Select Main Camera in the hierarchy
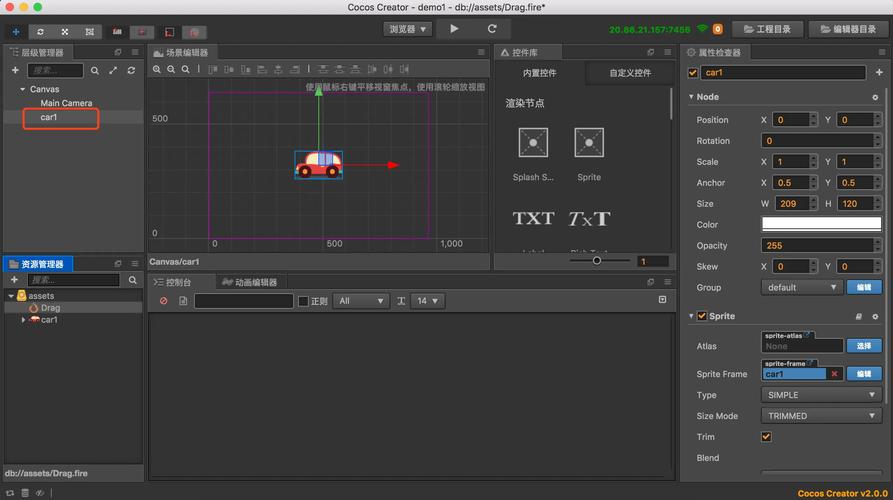Image resolution: width=893 pixels, height=500 pixels. (x=66, y=103)
